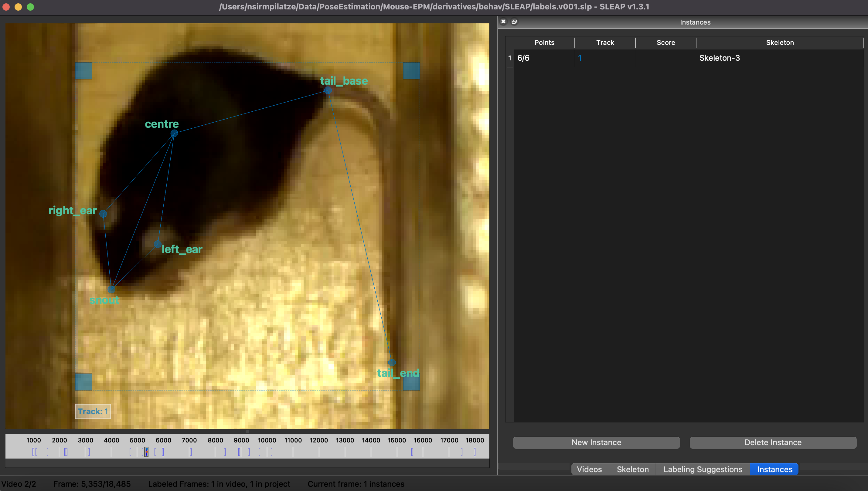Grab the top-left bounding box handle
The height and width of the screenshot is (491, 868).
tap(84, 71)
